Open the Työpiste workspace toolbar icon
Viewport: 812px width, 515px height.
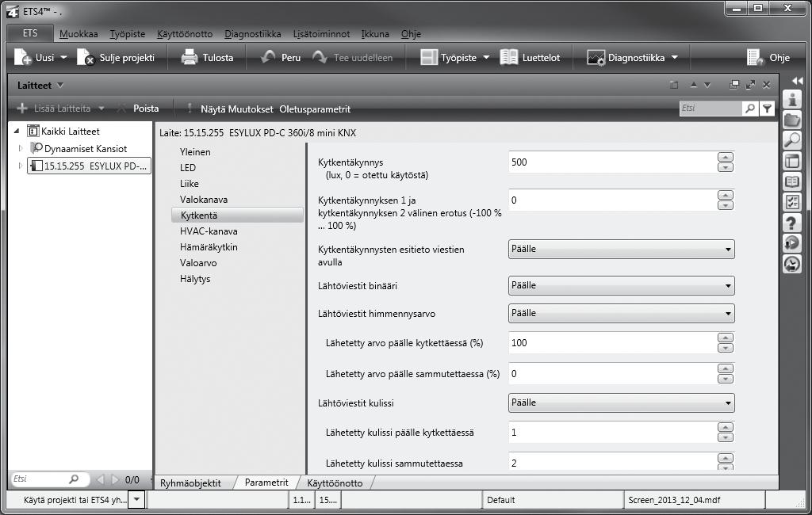429,58
